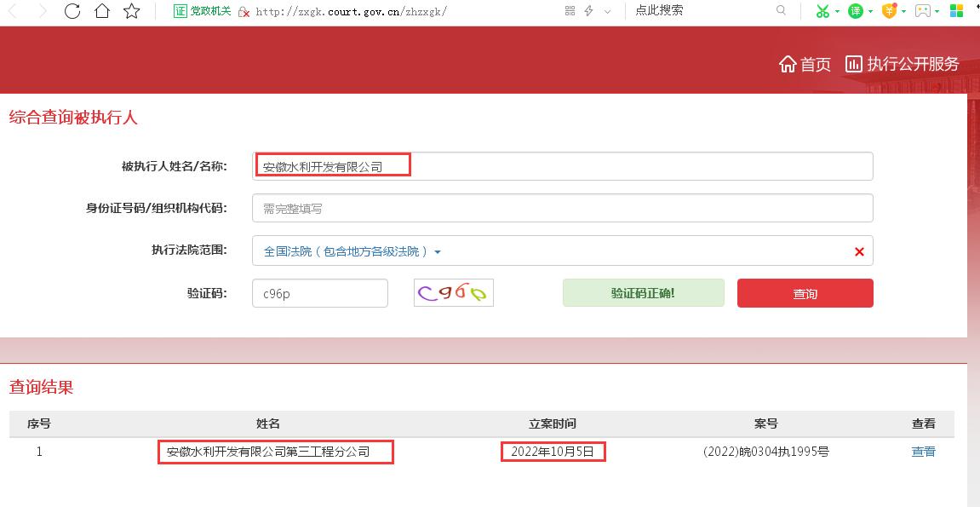Click the lightning speed mode icon

pos(588,11)
